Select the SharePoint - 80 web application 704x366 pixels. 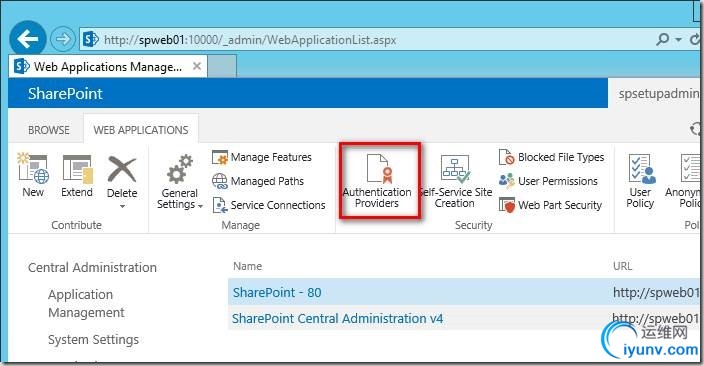tap(277, 292)
